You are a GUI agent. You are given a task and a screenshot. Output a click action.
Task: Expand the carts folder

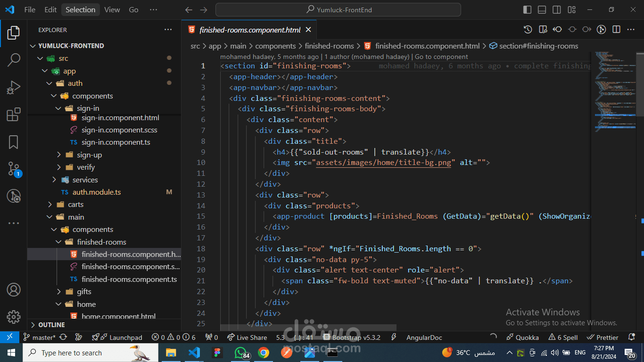pos(104,205)
